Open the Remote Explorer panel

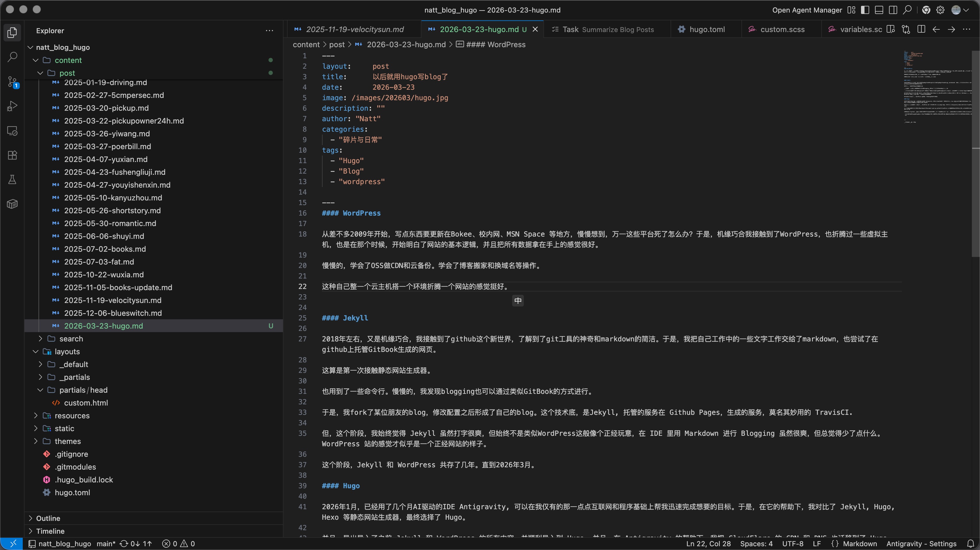click(13, 131)
